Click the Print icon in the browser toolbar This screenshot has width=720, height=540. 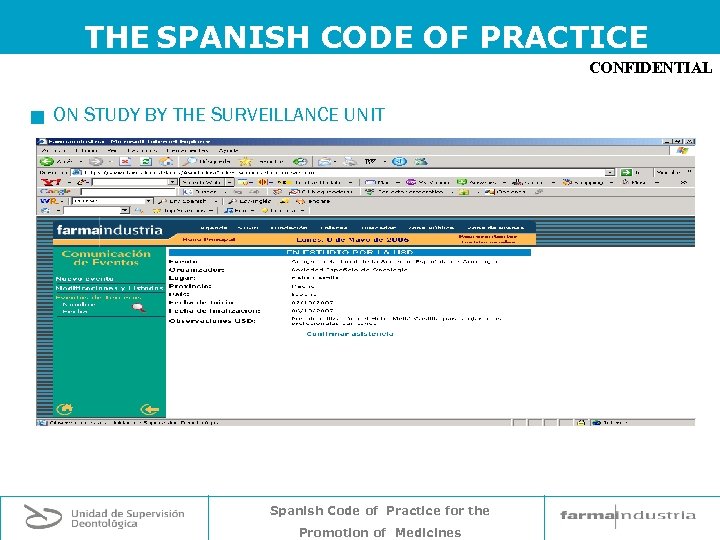click(350, 162)
